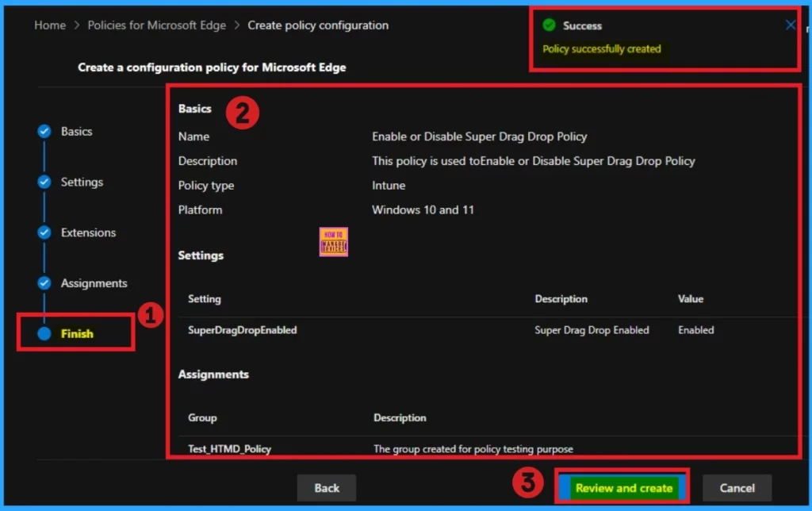This screenshot has height=511, width=812.
Task: Click the Assignments step checkmark icon
Action: coord(44,283)
